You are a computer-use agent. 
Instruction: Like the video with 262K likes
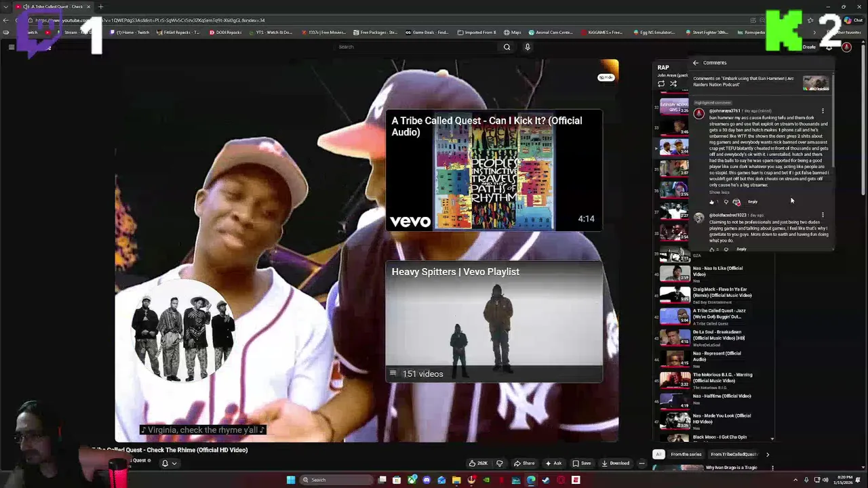tap(478, 464)
